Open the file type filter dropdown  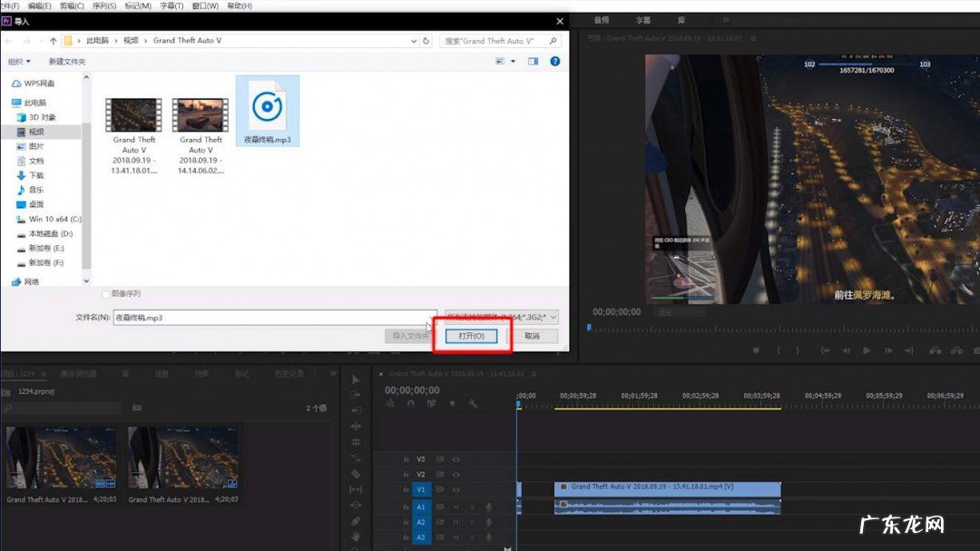[554, 318]
